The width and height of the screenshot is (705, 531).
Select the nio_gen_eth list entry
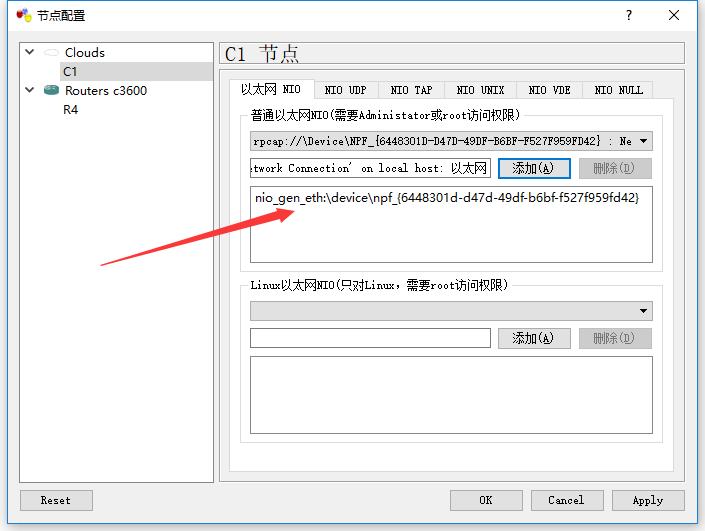447,198
